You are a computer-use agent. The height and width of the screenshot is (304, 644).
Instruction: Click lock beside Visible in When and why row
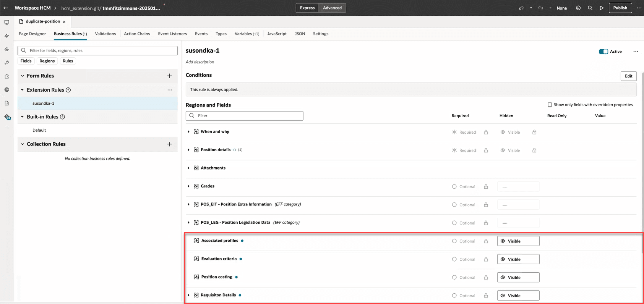pos(534,132)
